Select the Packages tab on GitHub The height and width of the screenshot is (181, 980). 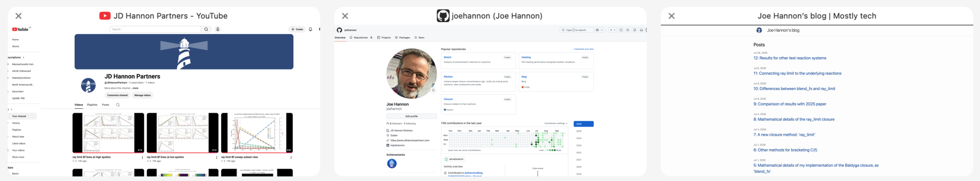(x=403, y=38)
